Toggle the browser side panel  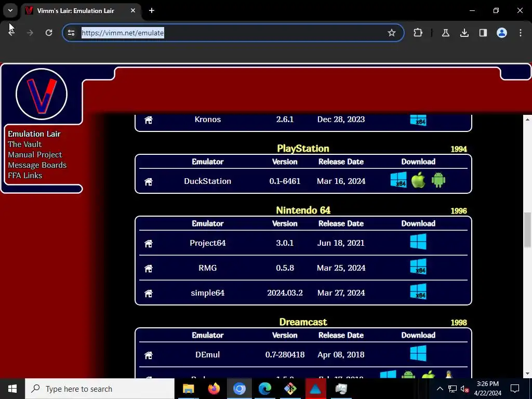point(483,33)
